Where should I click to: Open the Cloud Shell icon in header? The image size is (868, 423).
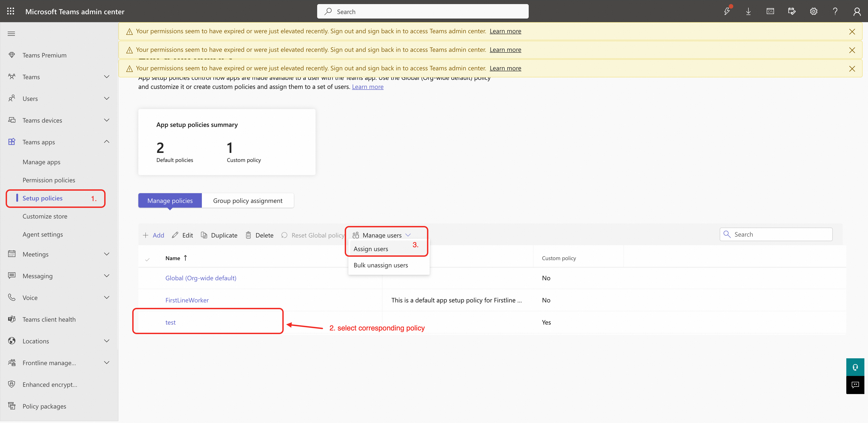[x=770, y=12]
